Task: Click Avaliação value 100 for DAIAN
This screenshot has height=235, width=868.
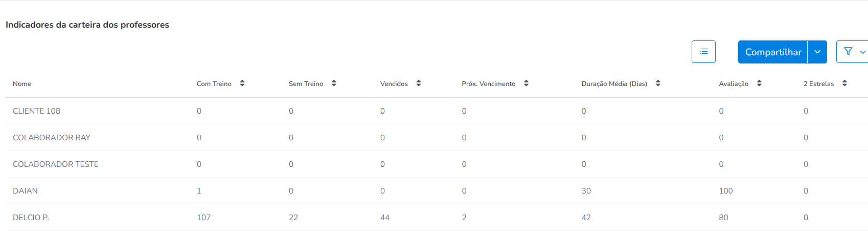Action: coord(726,191)
